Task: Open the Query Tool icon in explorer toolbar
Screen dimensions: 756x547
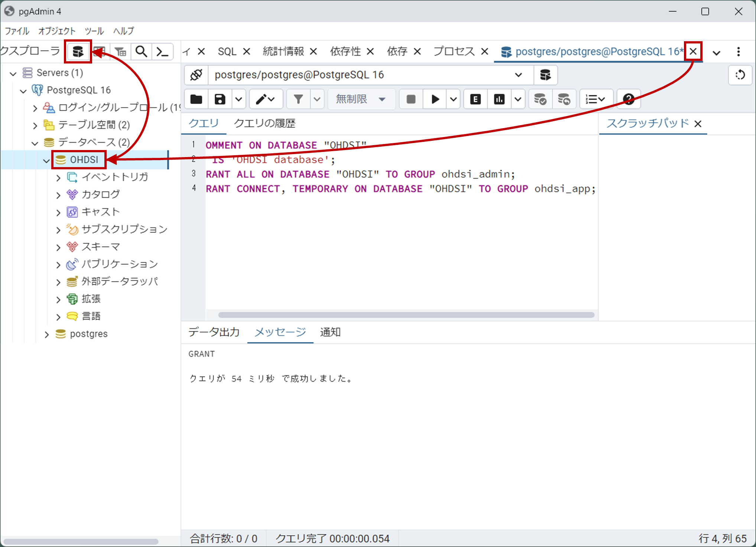Action: pyautogui.click(x=78, y=52)
